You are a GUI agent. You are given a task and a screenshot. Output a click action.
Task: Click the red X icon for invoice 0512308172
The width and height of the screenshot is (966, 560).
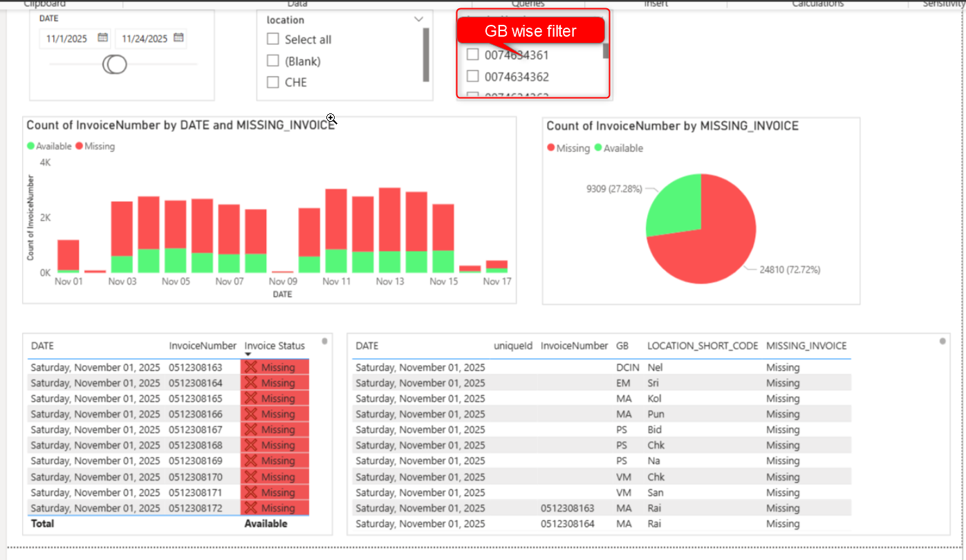[x=250, y=508]
